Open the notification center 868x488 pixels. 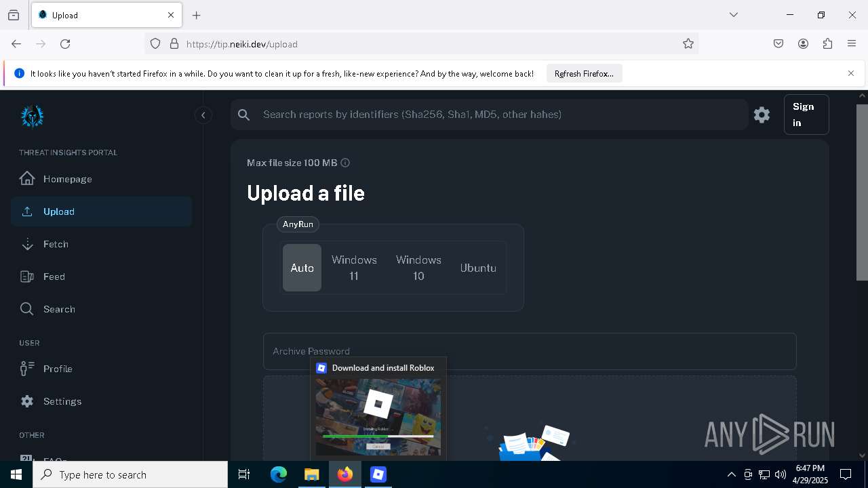click(x=846, y=474)
